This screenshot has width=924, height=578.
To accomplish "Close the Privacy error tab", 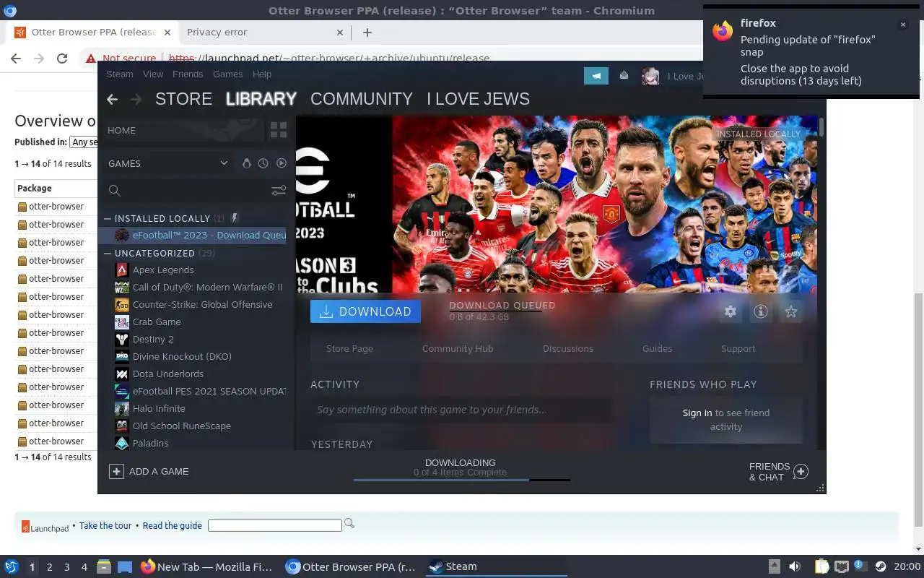I will (x=340, y=33).
